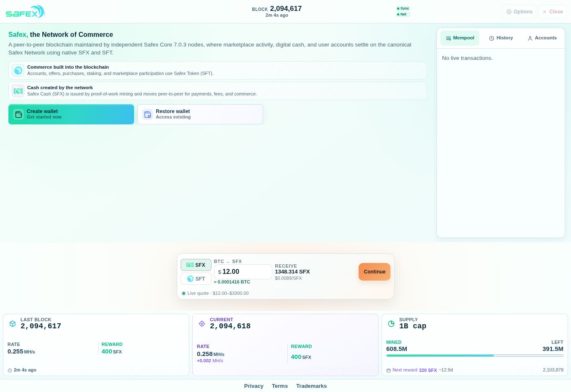Click the '2,094,618' current block number

click(x=230, y=326)
